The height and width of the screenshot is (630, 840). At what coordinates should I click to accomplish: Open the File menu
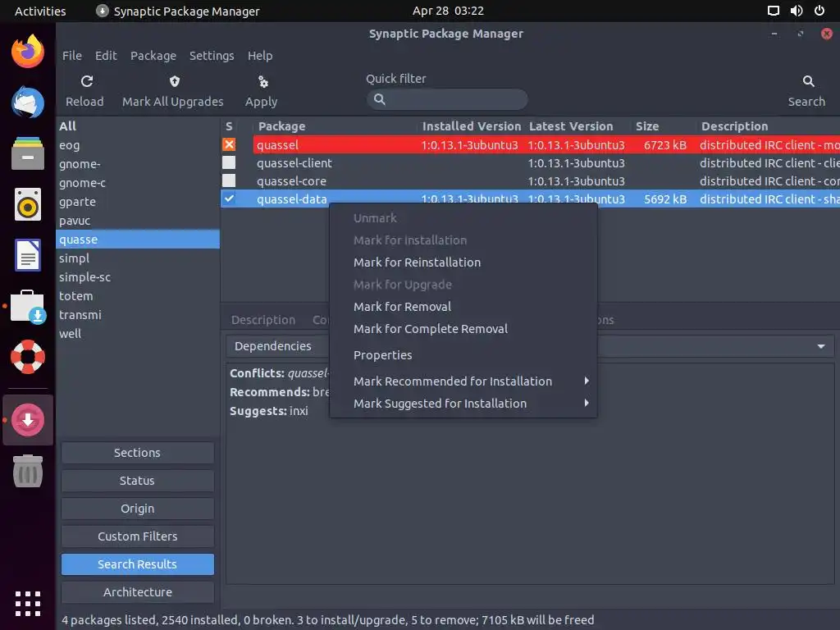tap(72, 56)
